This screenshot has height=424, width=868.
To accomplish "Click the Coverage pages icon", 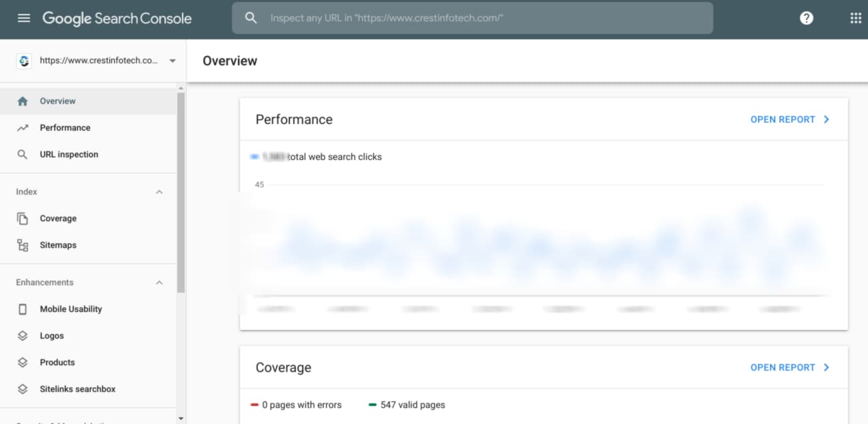I will point(23,219).
